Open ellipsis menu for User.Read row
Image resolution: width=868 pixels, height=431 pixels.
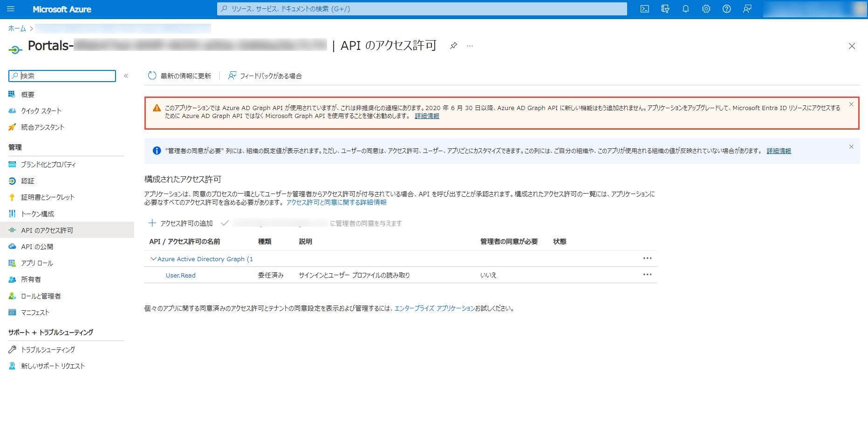647,274
